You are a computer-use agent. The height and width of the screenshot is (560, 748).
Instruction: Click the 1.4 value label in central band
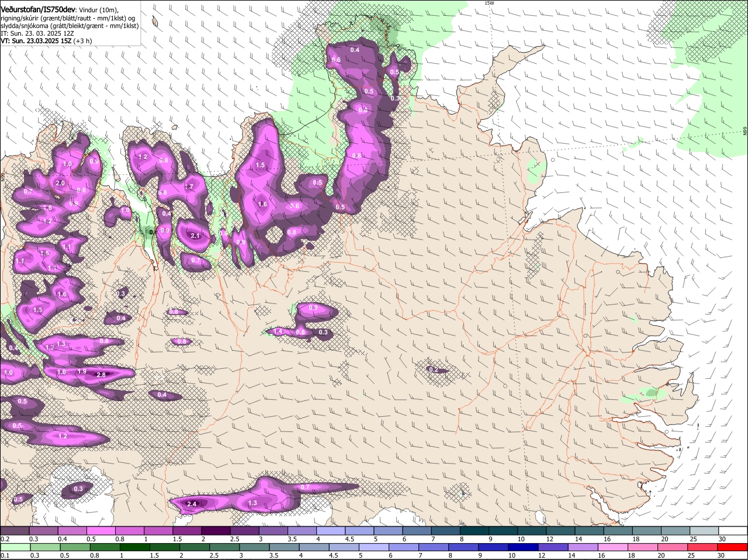click(278, 331)
